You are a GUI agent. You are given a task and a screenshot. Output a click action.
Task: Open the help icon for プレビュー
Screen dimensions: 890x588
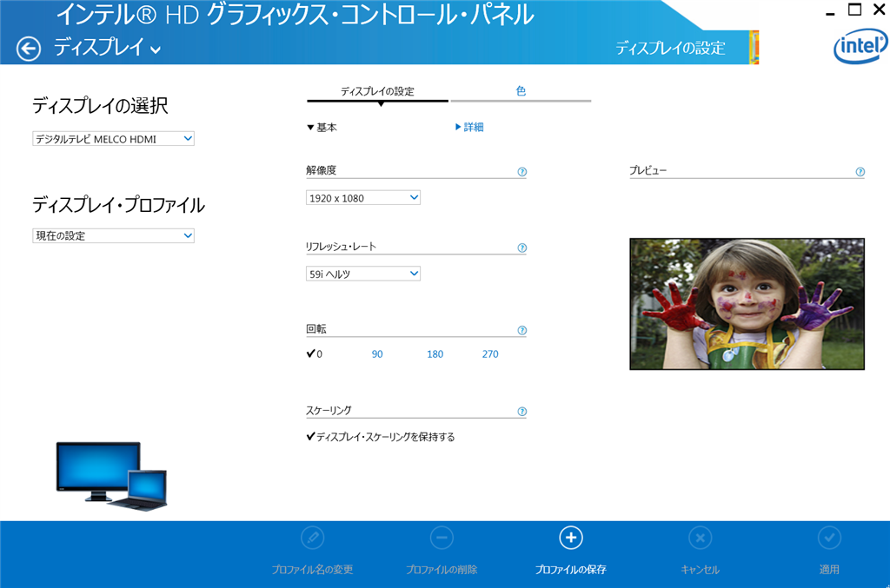(x=860, y=172)
